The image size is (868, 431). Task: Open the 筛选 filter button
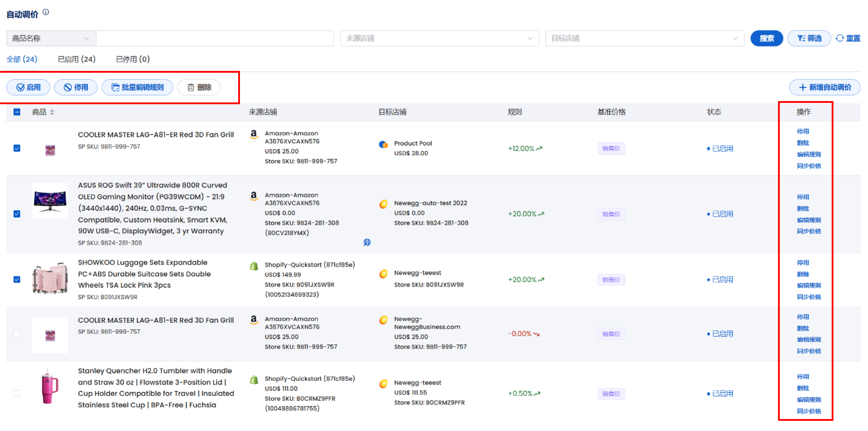point(809,38)
